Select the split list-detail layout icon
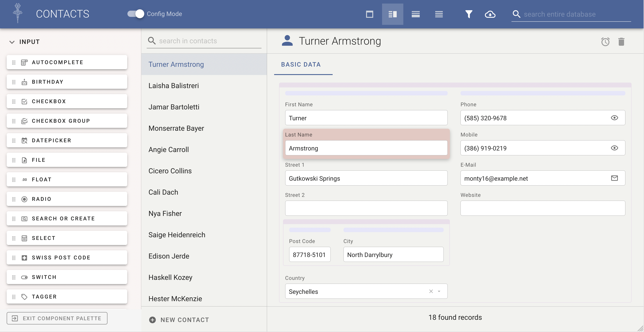 coord(392,14)
